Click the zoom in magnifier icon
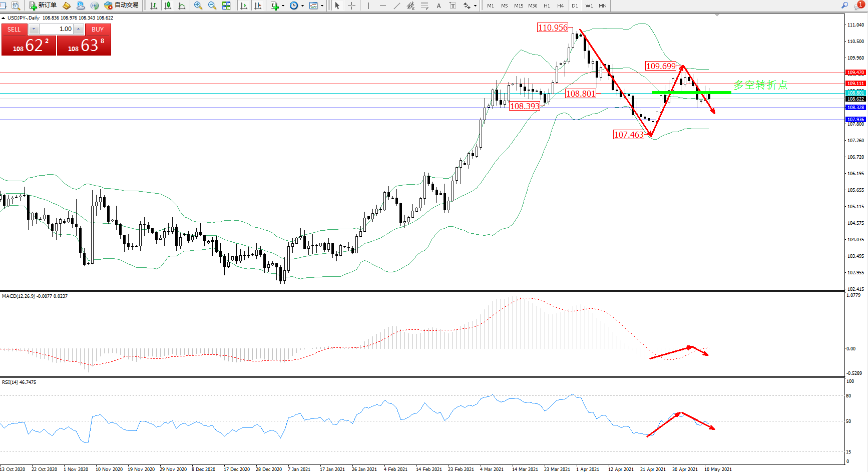 coord(198,6)
